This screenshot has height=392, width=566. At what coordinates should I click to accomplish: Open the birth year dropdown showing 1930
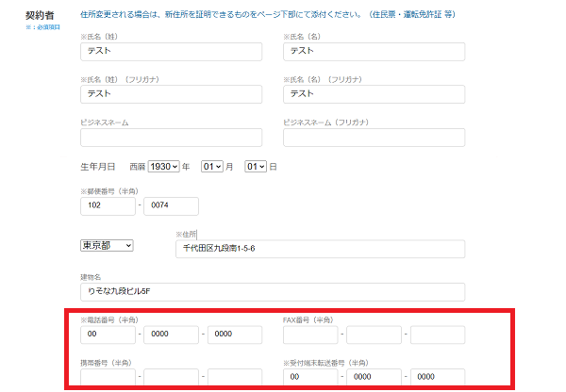(163, 167)
